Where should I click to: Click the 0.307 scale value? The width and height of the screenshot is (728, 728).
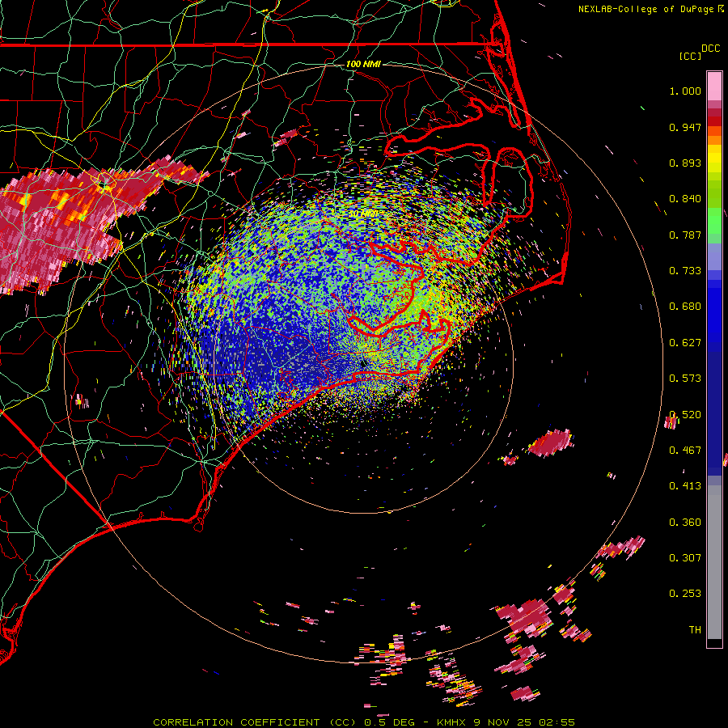(x=685, y=558)
